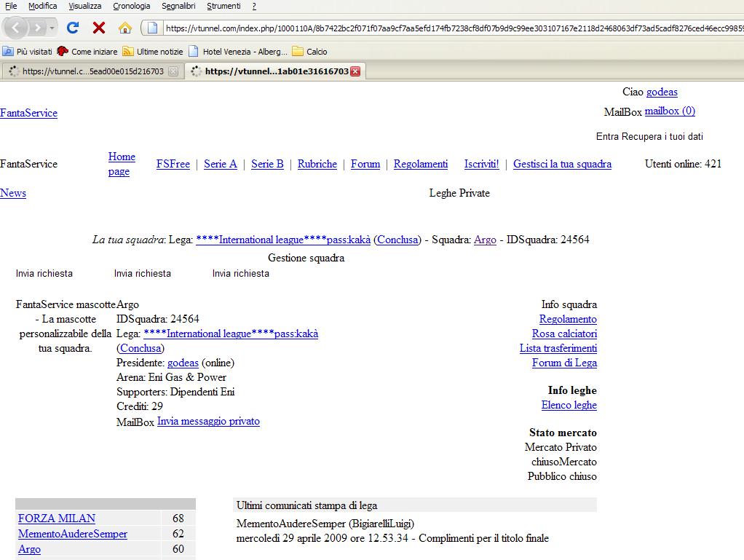
Task: Open the FORZA MILAN team link
Action: [x=57, y=518]
